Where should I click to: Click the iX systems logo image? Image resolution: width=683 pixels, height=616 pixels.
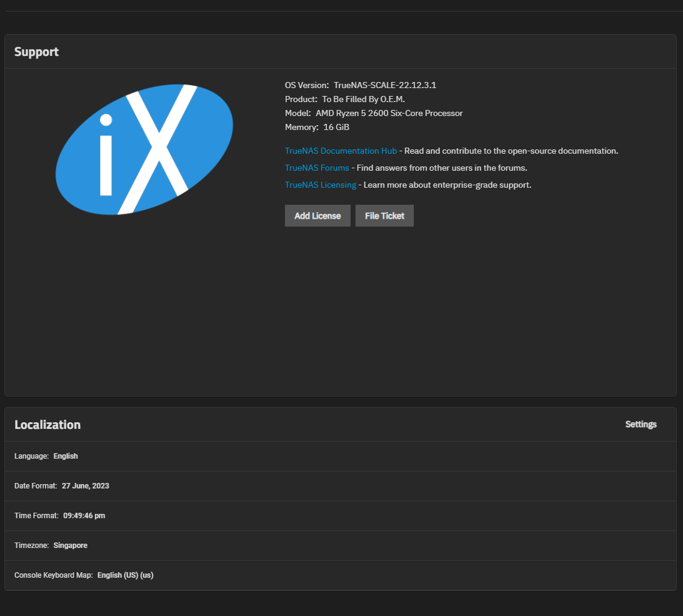click(x=144, y=149)
